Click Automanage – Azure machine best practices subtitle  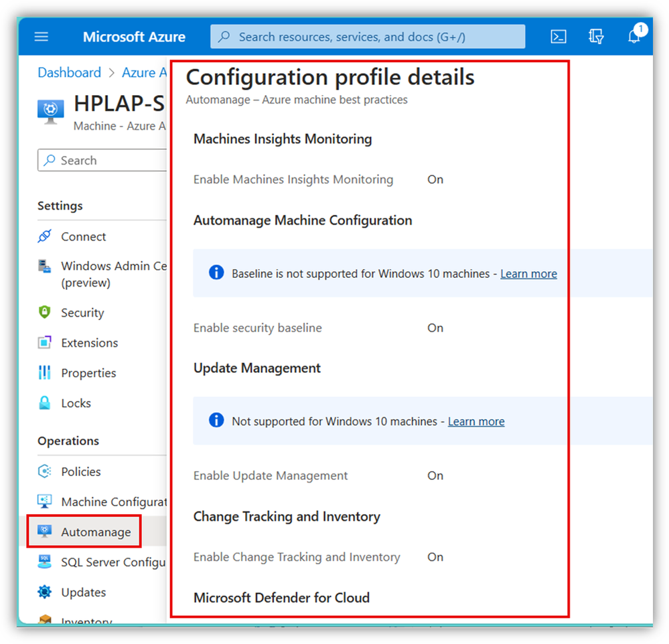click(297, 100)
